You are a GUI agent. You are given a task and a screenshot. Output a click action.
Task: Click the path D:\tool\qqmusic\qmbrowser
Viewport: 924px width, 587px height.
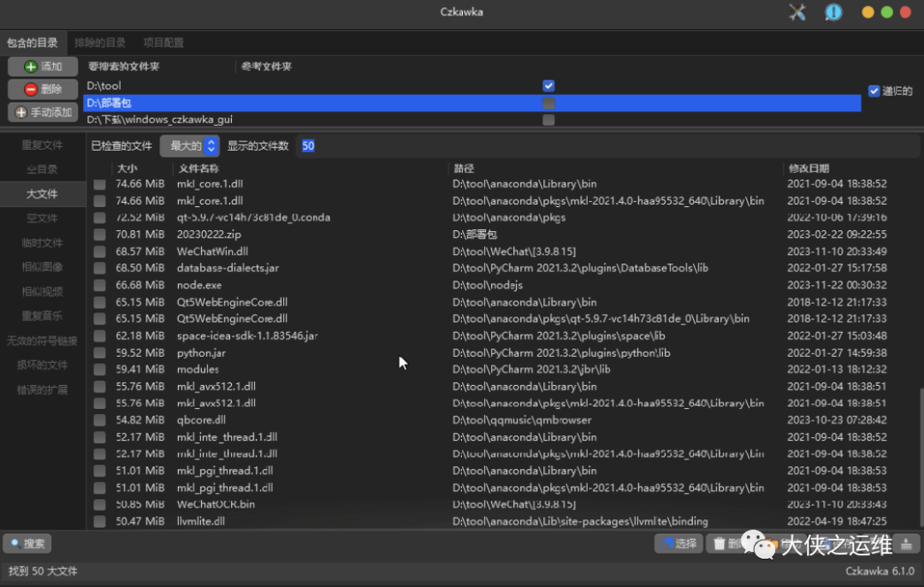(x=522, y=420)
